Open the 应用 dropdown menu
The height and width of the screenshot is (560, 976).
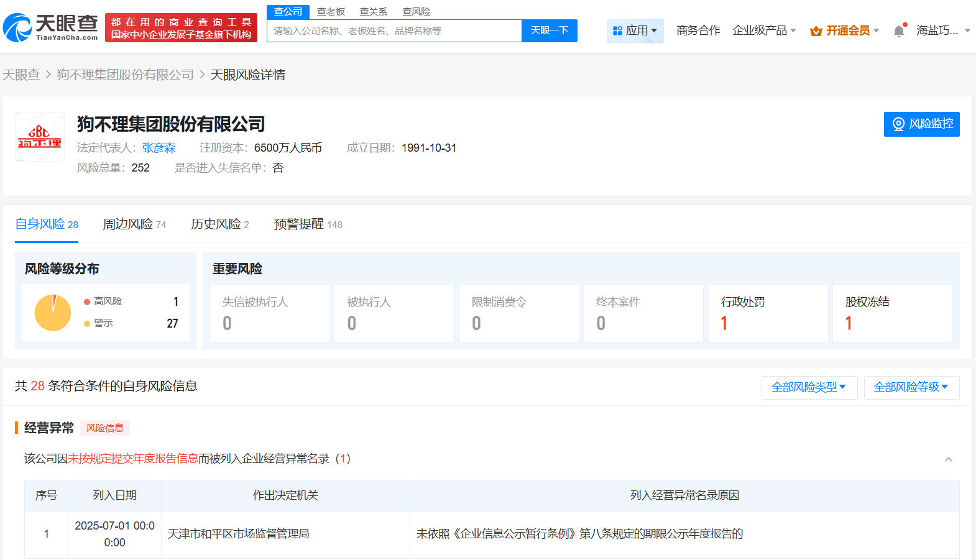[x=635, y=30]
